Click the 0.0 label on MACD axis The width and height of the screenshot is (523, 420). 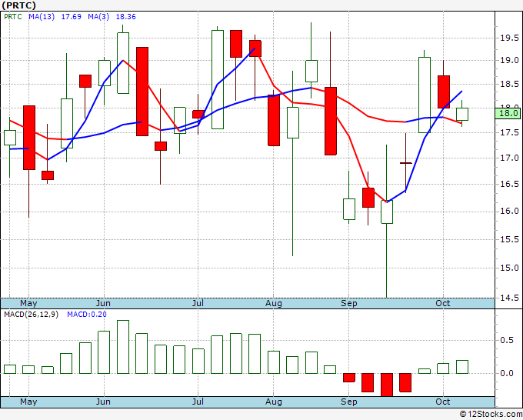pyautogui.click(x=507, y=373)
